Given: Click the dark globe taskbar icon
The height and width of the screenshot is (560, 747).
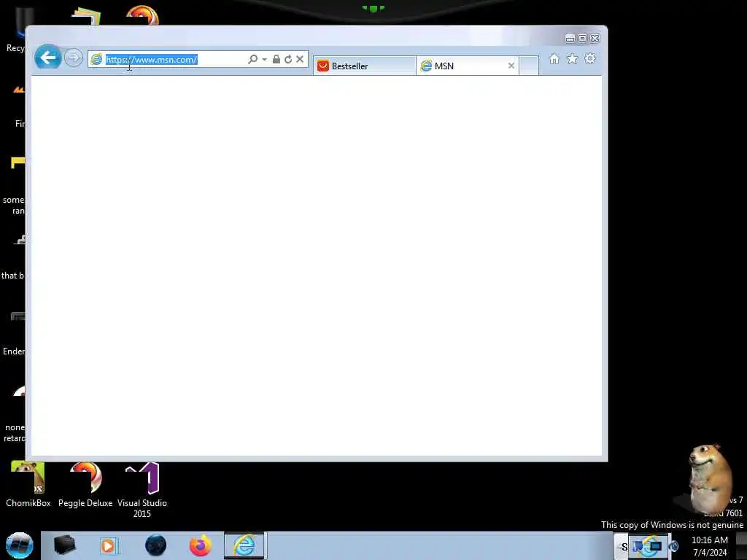Looking at the screenshot, I should (x=155, y=545).
